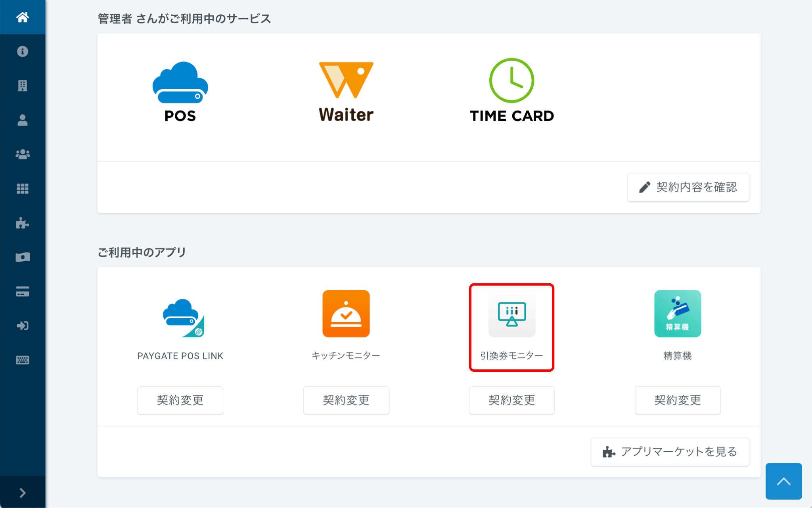Click 契約変更 under 精算機
Viewport: 812px width, 508px height.
pos(678,400)
